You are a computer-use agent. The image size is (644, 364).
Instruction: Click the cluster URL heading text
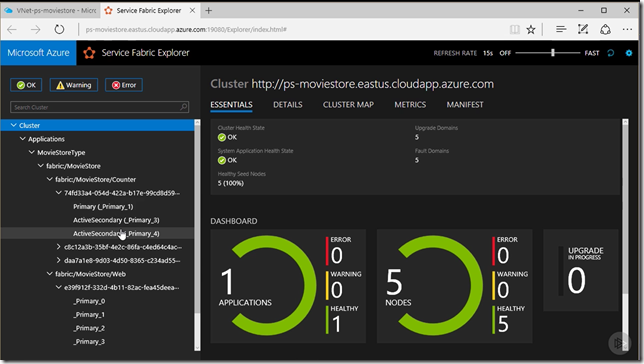(373, 84)
